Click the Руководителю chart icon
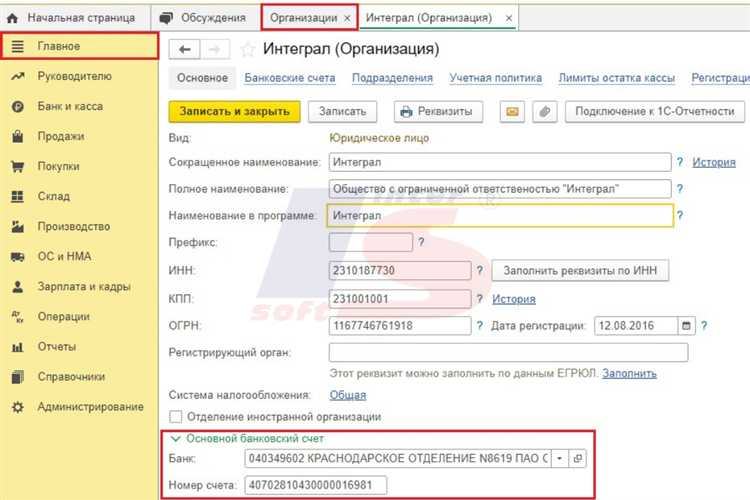Image resolution: width=750 pixels, height=500 pixels. pyautogui.click(x=18, y=76)
